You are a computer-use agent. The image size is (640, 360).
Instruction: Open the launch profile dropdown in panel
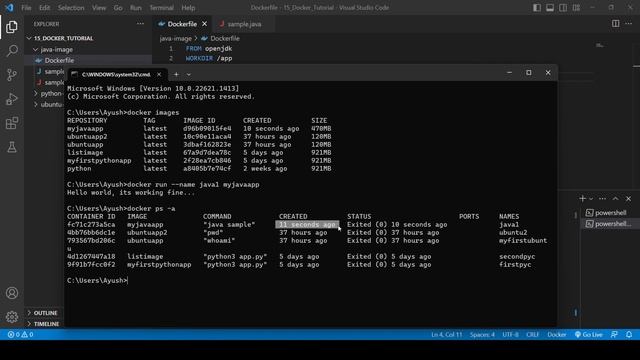point(591,199)
